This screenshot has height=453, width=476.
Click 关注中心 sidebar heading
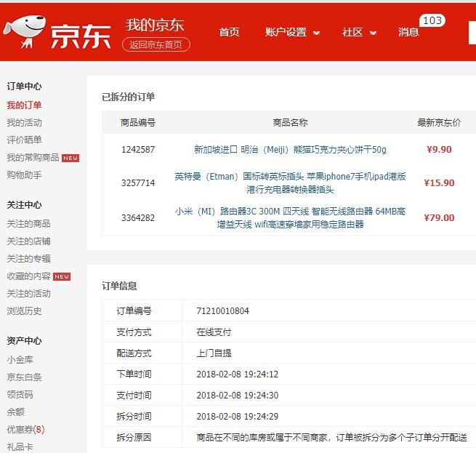(24, 205)
